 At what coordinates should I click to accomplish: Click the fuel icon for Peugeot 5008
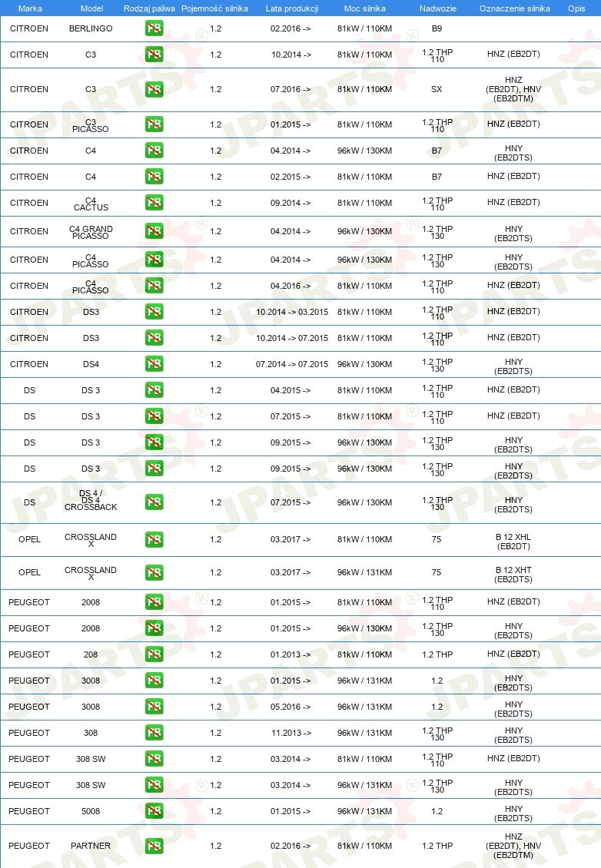pos(154,810)
